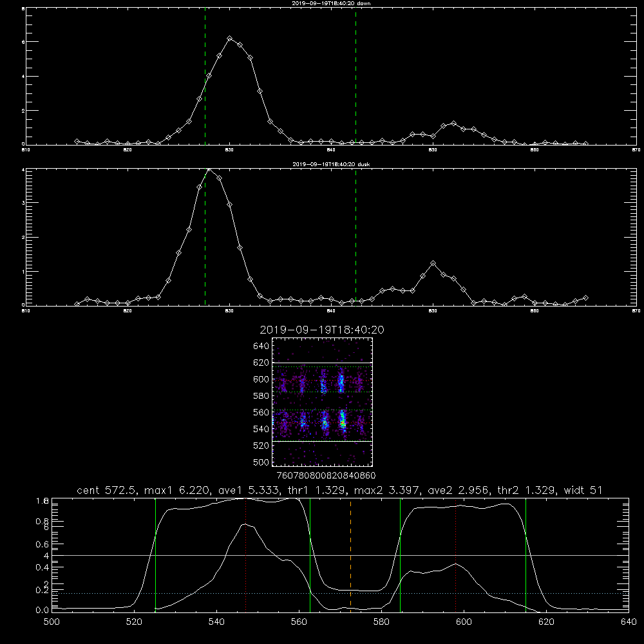The height and width of the screenshot is (644, 644).
Task: Click the secondary peak near 850 on dusk plot
Action: (x=433, y=263)
